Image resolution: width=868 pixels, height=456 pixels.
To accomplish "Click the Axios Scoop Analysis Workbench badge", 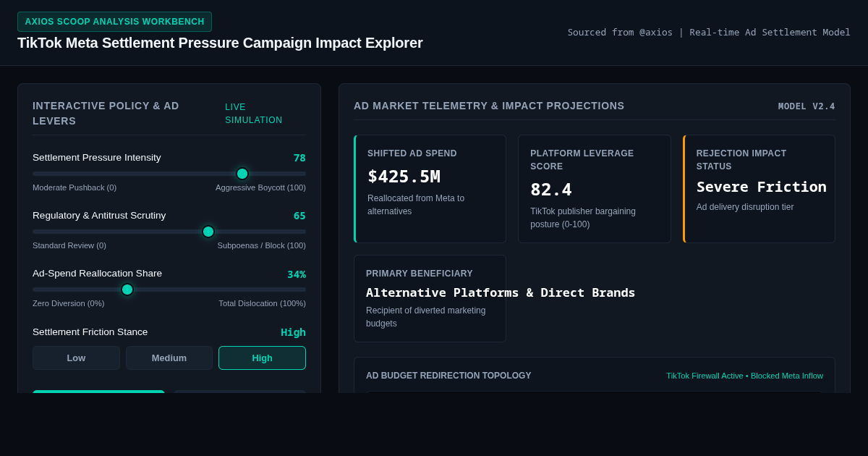I will point(114,22).
